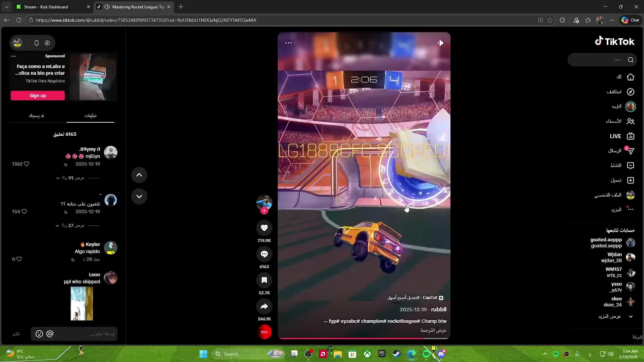The image size is (644, 362).
Task: Expand 37 replies under second comment
Action: pos(70,226)
